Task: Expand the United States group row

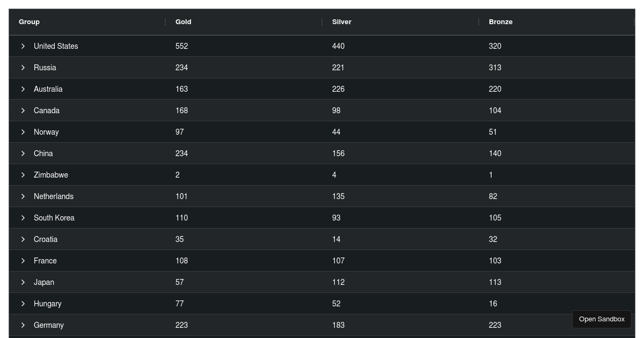Action: pos(23,46)
